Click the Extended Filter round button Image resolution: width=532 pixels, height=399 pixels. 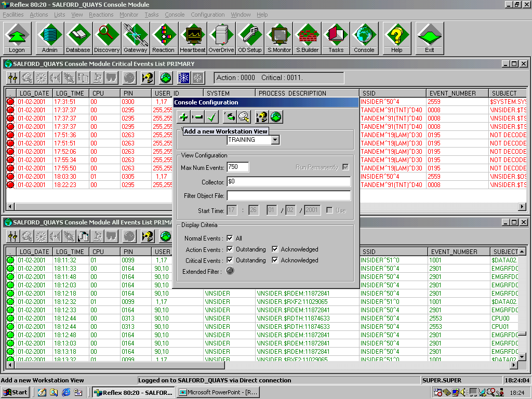click(x=230, y=271)
